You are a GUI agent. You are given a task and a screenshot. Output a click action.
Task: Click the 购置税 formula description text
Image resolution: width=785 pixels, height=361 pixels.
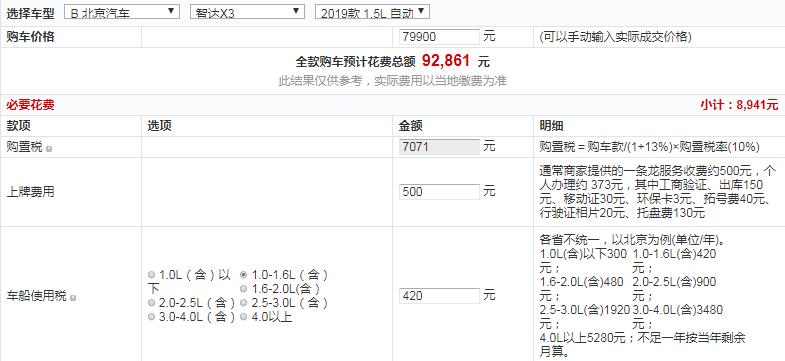click(650, 147)
